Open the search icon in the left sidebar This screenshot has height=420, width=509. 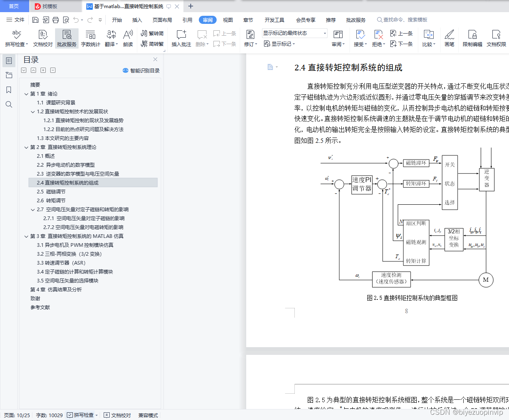point(9,104)
